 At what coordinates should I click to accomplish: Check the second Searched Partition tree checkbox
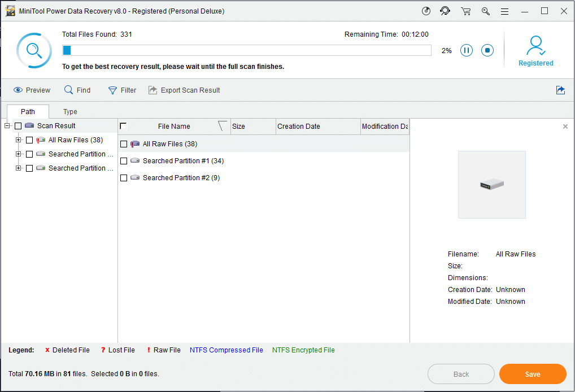(x=29, y=168)
